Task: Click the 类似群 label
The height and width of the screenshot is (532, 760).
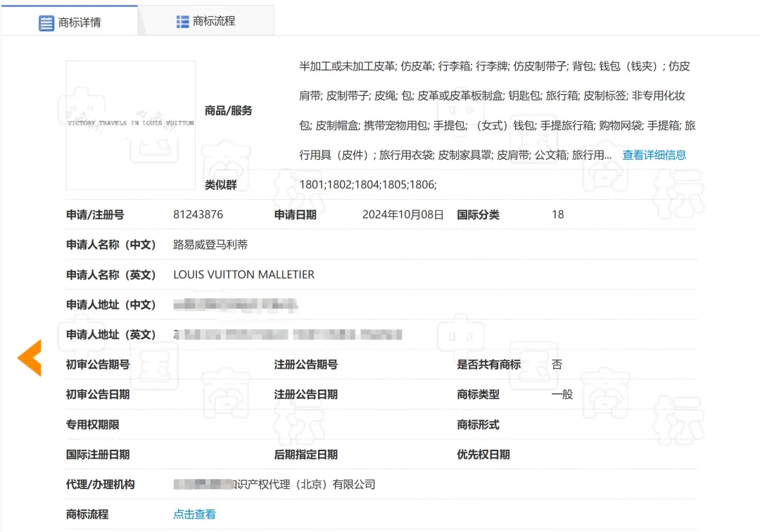Action: [x=220, y=184]
